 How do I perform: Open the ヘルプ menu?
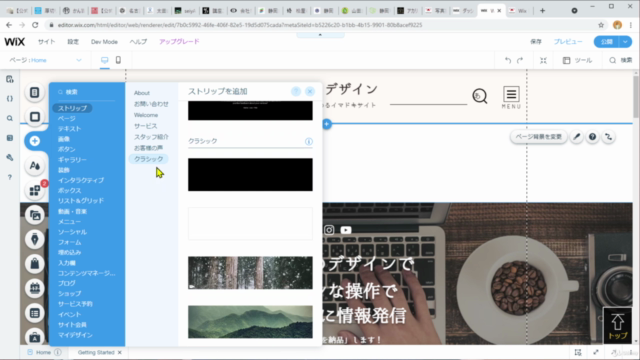[x=138, y=42]
